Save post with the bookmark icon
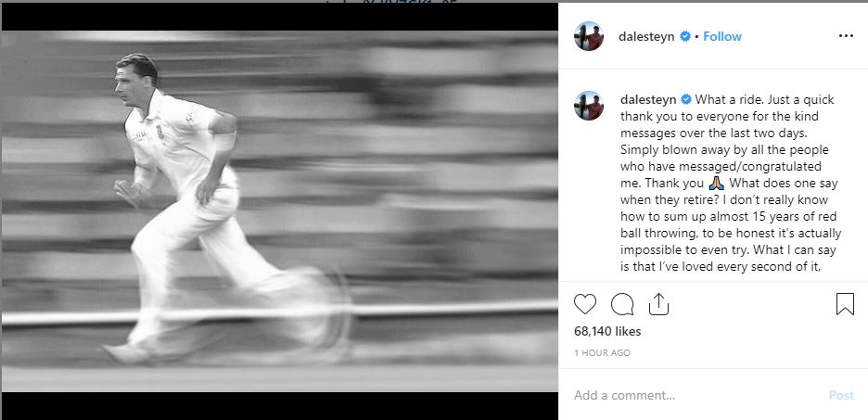 click(x=845, y=304)
